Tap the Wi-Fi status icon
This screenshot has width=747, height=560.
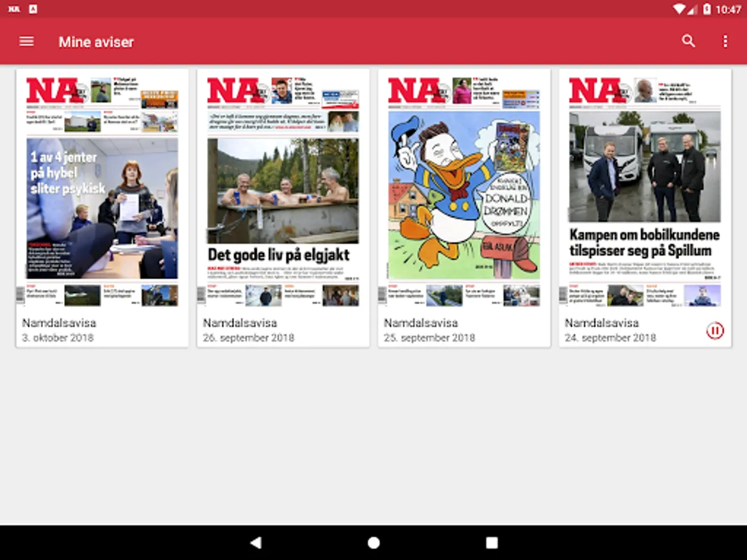(679, 9)
